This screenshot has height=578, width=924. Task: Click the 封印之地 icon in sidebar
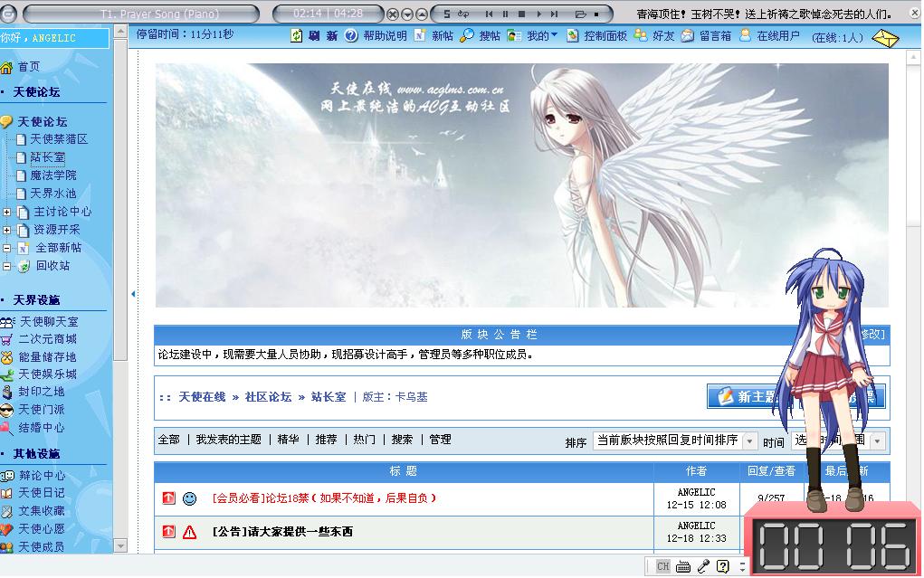coord(7,392)
